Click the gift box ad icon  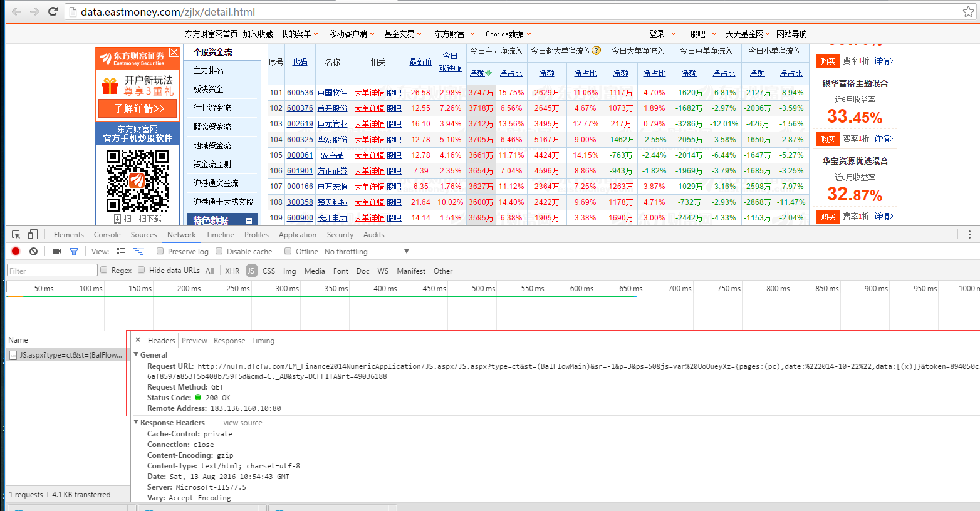point(110,85)
